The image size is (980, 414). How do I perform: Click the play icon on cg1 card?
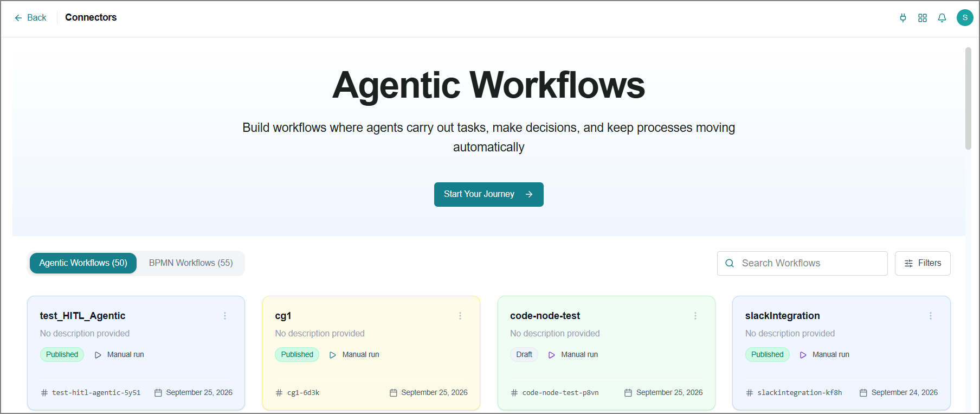[x=333, y=355]
